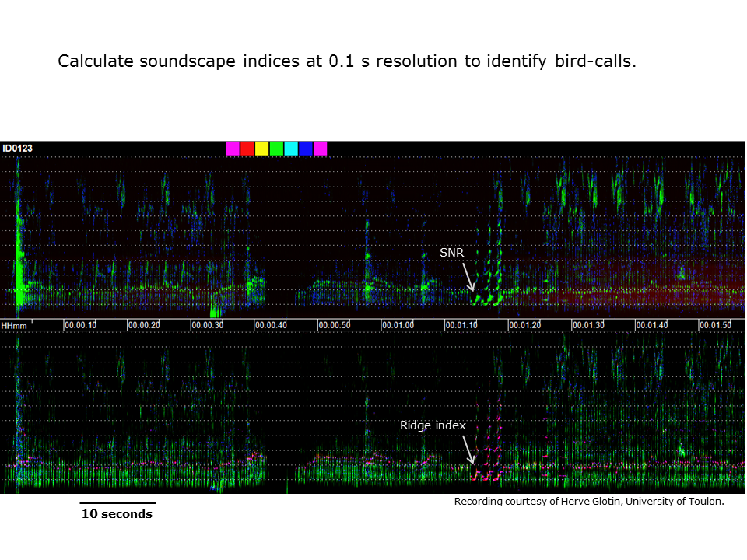Select the blue color swatch
This screenshot has height=560, width=747.
click(305, 148)
